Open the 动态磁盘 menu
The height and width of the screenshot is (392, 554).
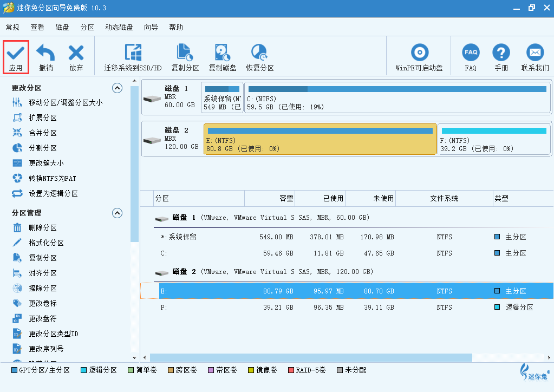click(x=119, y=27)
